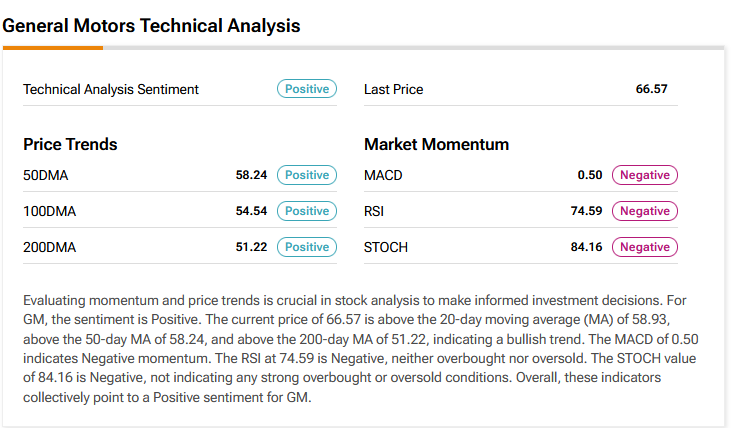The image size is (741, 428).
Task: Click the STOCH Negative badge
Action: point(644,247)
